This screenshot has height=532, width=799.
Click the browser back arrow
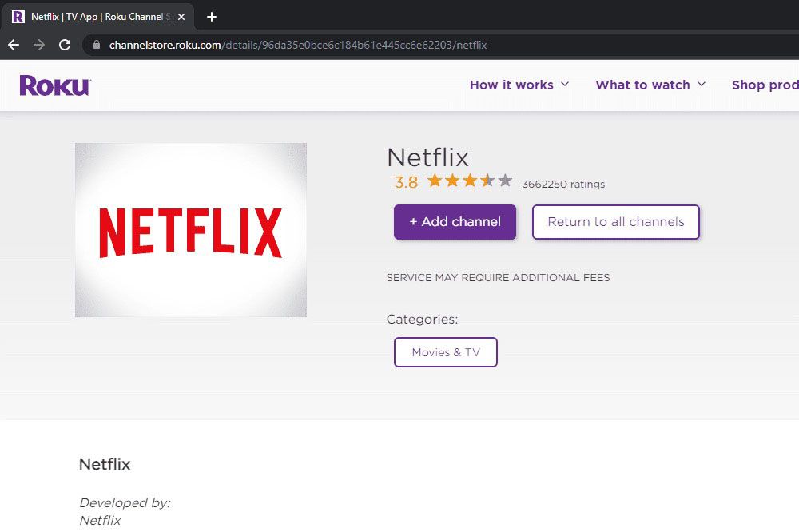(x=14, y=45)
